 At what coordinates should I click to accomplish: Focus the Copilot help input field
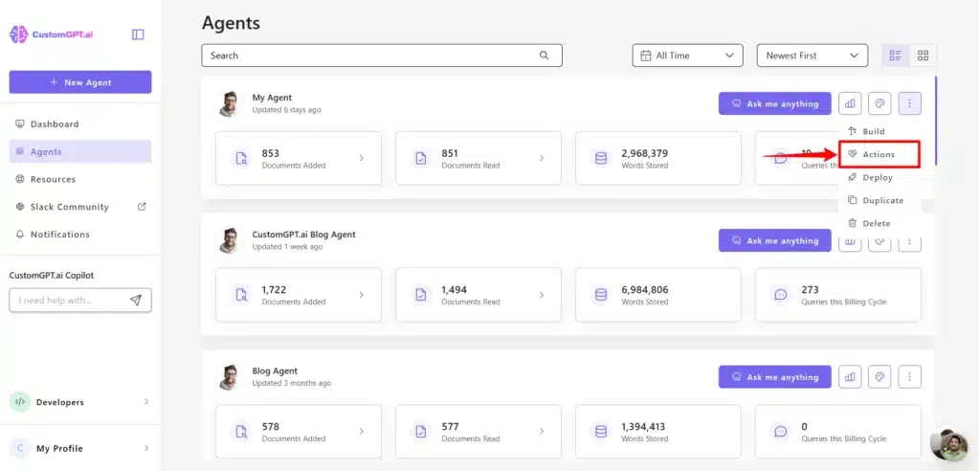coord(80,301)
